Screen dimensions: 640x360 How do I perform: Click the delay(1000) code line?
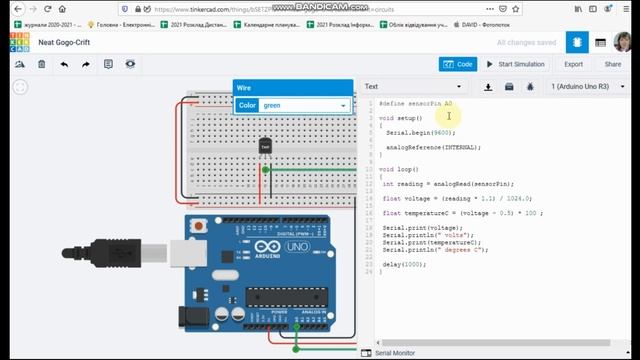click(404, 264)
